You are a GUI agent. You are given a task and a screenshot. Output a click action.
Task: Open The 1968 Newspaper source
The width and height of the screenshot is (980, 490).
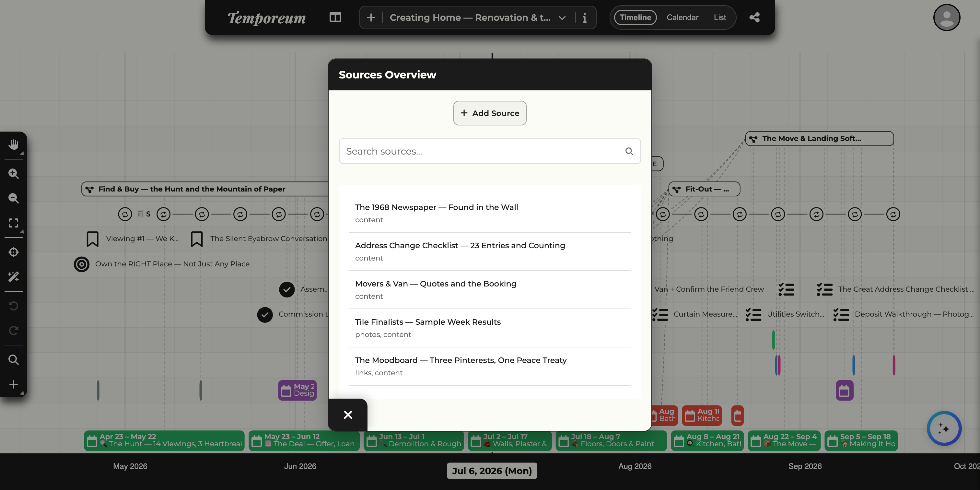click(490, 213)
